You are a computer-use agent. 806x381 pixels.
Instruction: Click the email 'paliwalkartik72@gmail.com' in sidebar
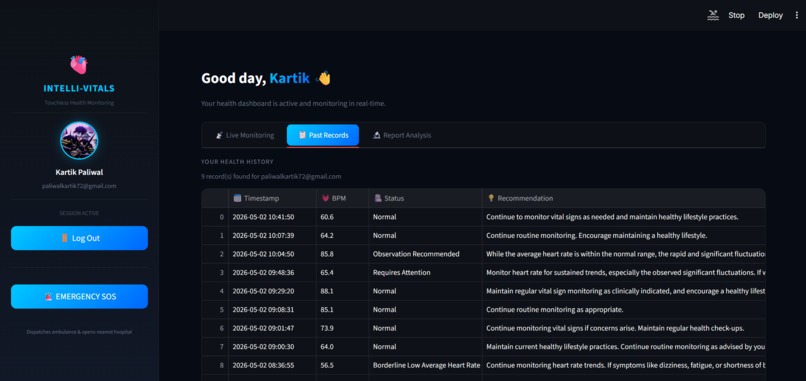pyautogui.click(x=79, y=186)
